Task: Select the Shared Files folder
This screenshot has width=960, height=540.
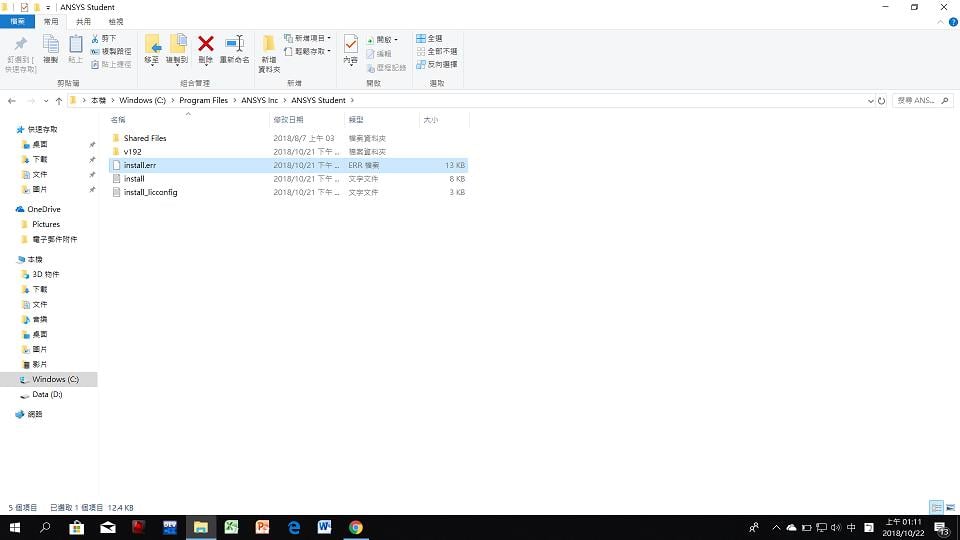Action: 288,138
